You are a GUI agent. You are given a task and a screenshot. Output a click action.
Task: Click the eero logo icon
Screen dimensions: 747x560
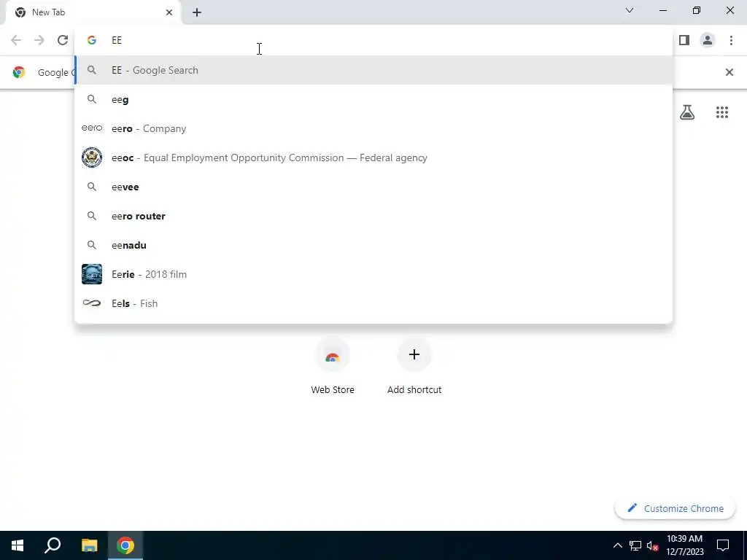pyautogui.click(x=92, y=128)
